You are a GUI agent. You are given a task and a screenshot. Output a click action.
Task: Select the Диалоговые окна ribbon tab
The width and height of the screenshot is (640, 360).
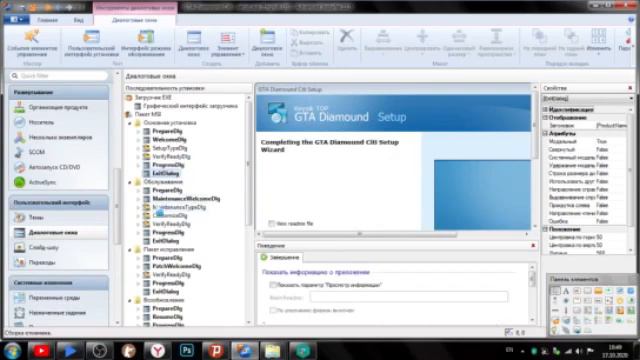click(x=135, y=20)
